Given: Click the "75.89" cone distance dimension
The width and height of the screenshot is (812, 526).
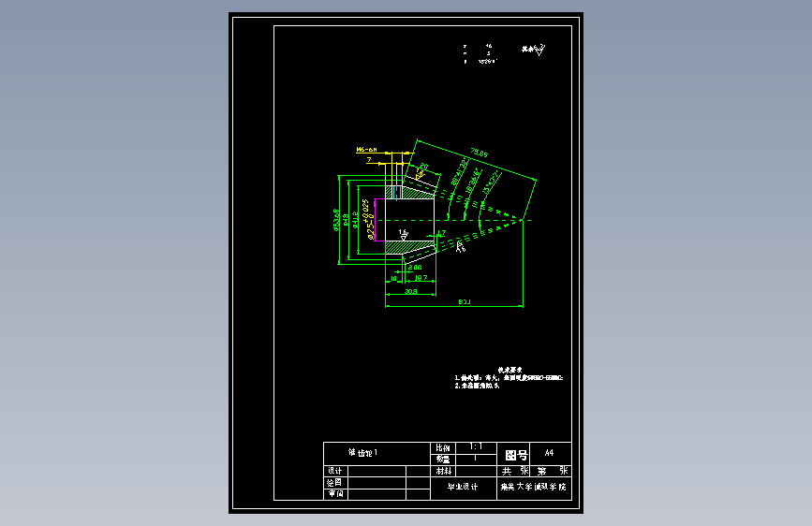Looking at the screenshot, I should (x=479, y=153).
